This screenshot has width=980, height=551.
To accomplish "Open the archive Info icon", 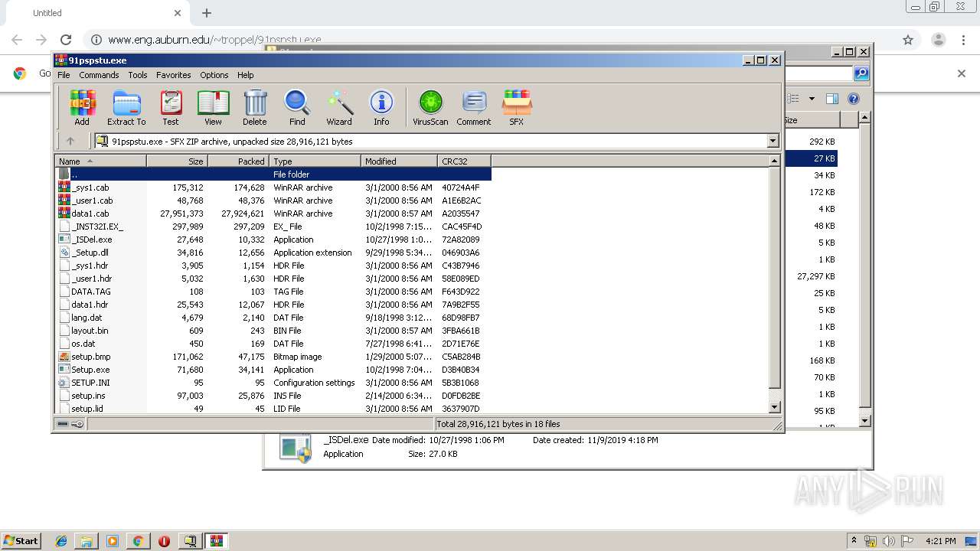I will coord(381,107).
